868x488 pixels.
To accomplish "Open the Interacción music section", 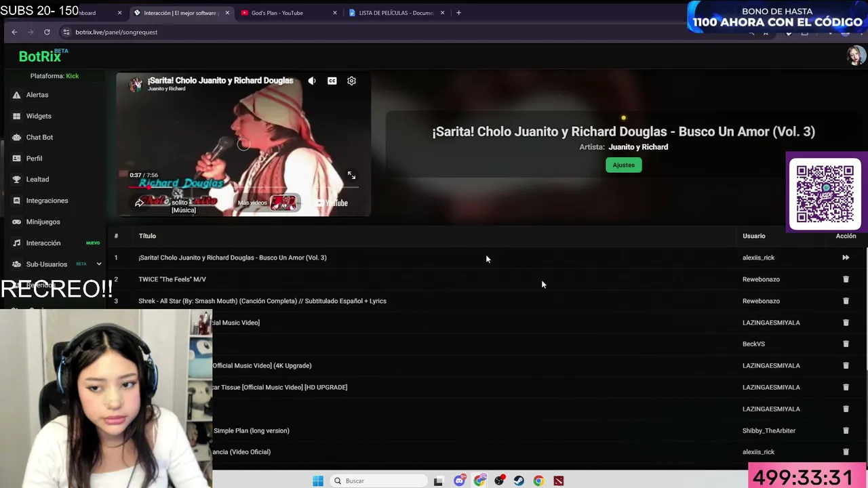I will click(x=43, y=243).
